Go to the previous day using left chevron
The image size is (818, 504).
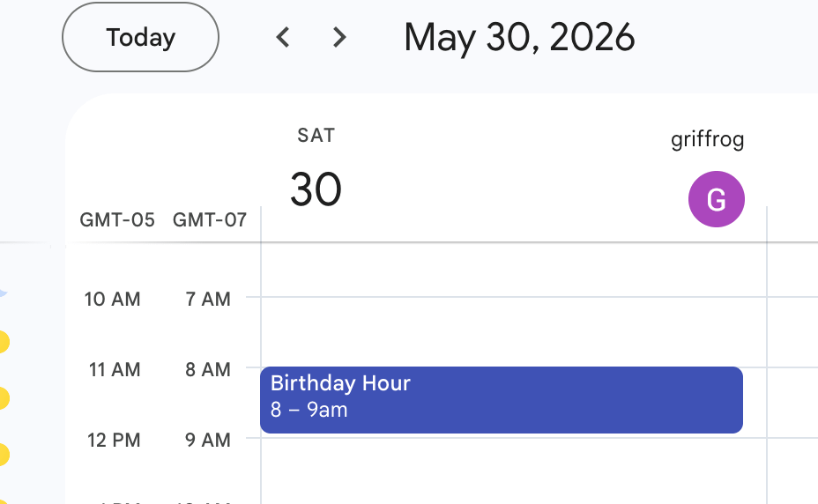pos(283,37)
